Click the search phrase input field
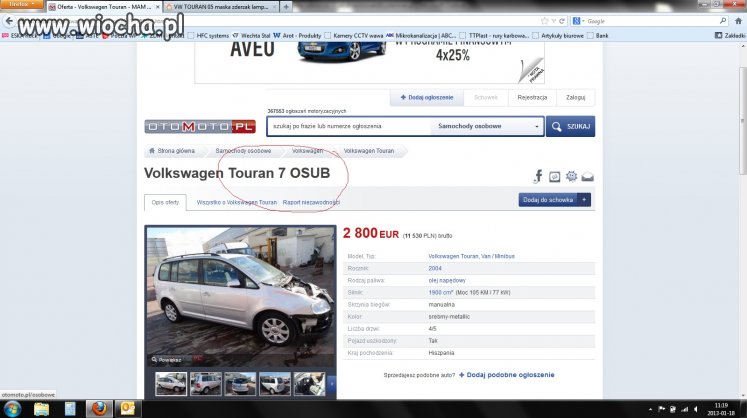 (349, 126)
